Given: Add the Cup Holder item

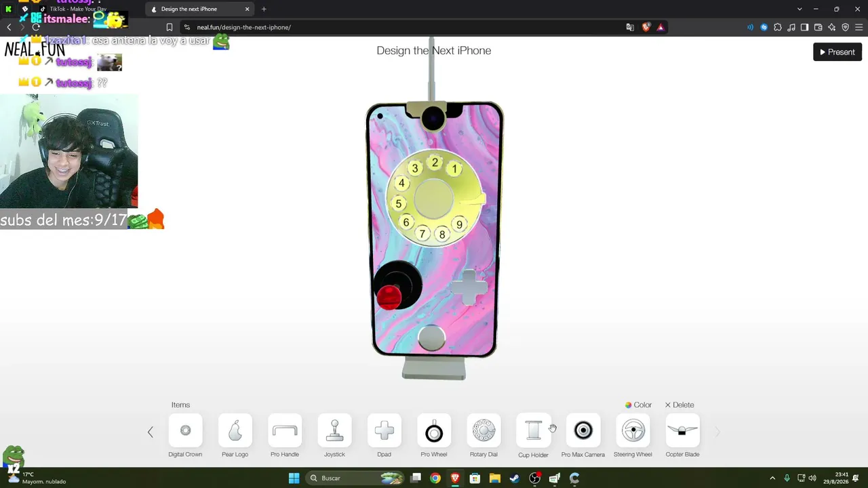Looking at the screenshot, I should click(x=534, y=431).
